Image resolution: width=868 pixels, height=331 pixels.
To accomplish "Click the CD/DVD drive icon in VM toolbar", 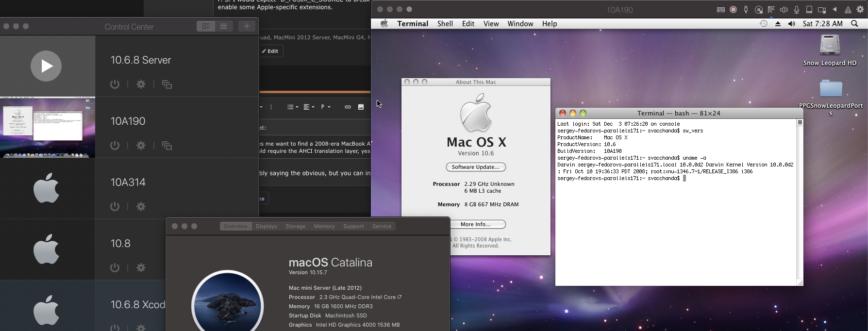I will click(x=759, y=10).
